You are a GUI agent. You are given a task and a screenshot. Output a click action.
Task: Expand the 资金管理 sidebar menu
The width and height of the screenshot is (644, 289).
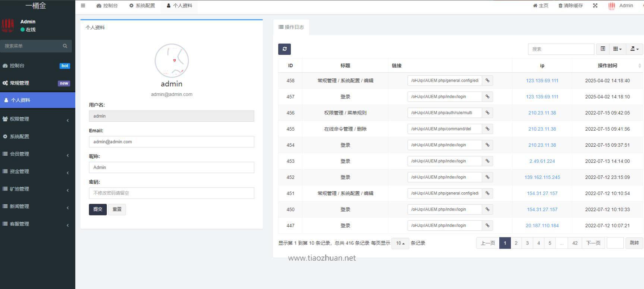point(38,171)
